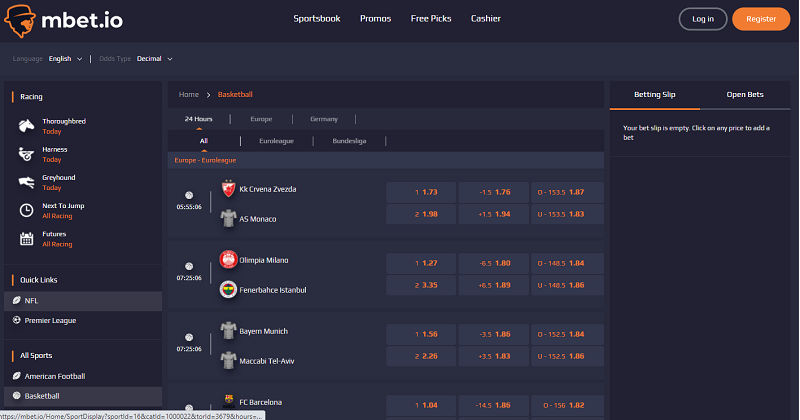Screen dimensions: 800x420
Task: Click the Fenerbahce Istanbul team crest
Action: (x=228, y=289)
